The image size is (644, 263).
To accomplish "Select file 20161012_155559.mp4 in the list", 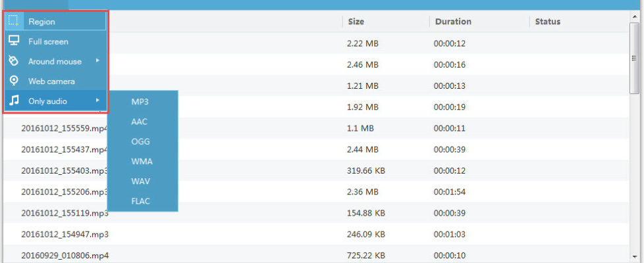I will (64, 128).
